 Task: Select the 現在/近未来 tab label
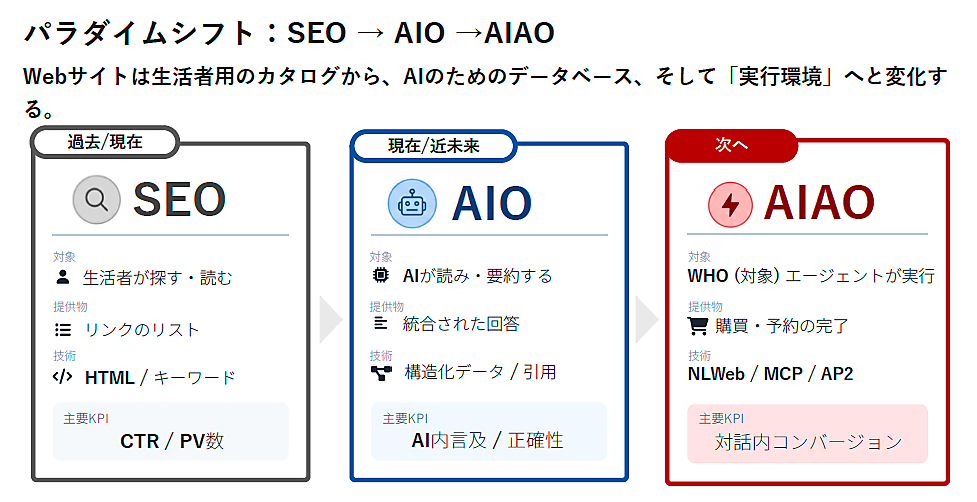click(x=433, y=146)
